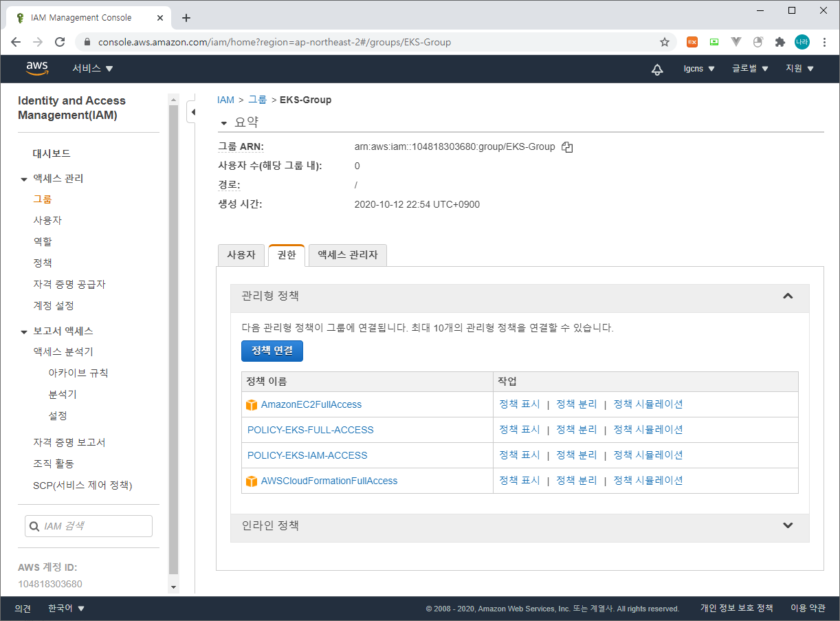Open Chrome extensions puzzle icon

[780, 42]
